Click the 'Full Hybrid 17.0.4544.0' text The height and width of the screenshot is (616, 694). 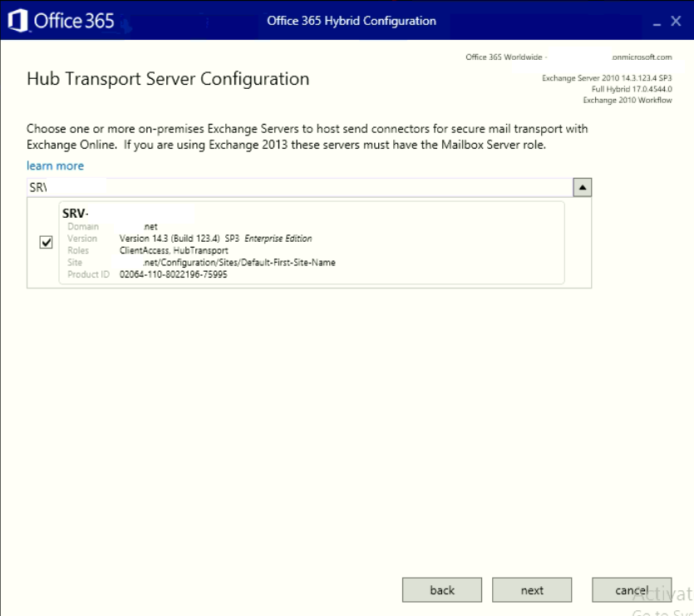(632, 89)
